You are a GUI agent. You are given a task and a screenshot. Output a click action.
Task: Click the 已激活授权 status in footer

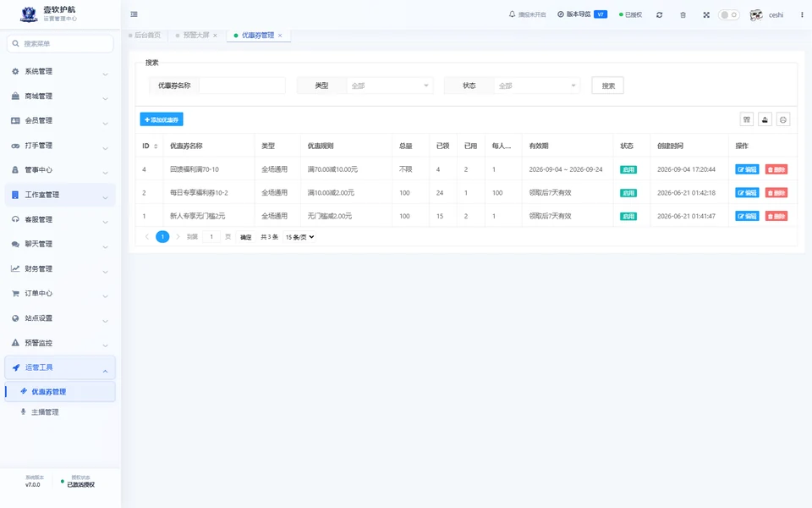[x=81, y=484]
